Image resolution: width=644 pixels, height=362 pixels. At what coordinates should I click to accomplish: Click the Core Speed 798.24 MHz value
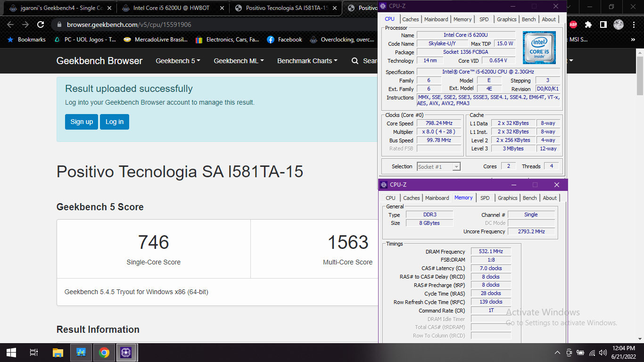click(x=439, y=123)
